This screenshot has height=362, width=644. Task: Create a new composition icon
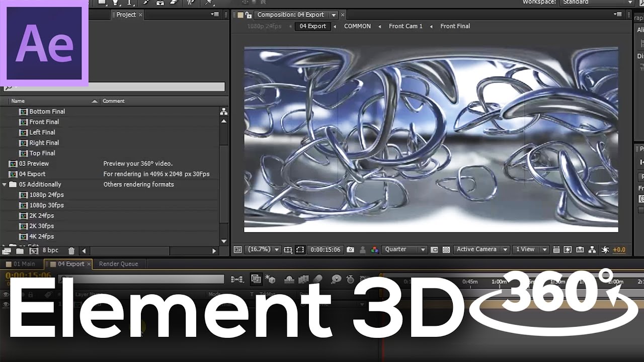click(x=33, y=250)
